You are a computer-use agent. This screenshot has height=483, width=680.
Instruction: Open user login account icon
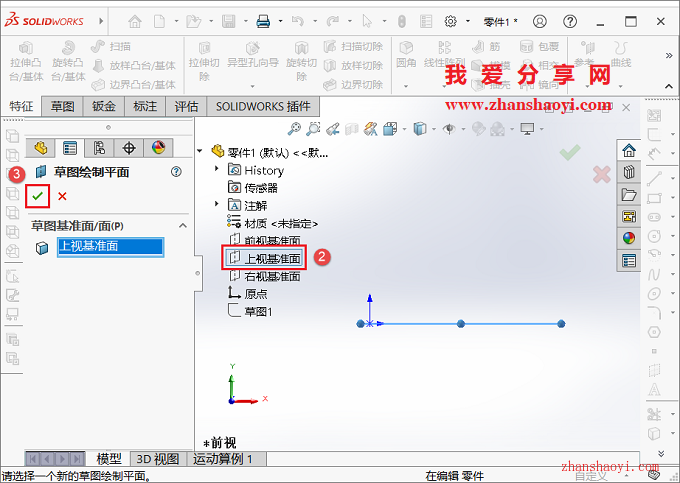pos(539,21)
